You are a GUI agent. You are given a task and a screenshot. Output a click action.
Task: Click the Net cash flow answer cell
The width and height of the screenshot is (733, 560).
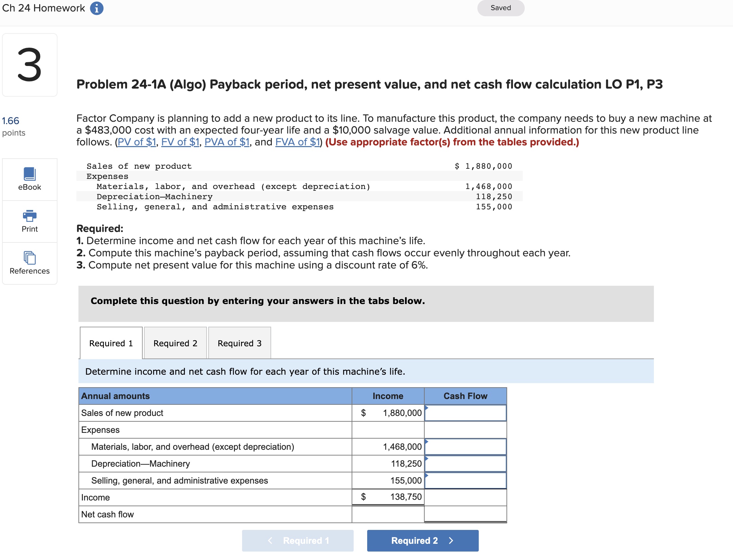(465, 514)
